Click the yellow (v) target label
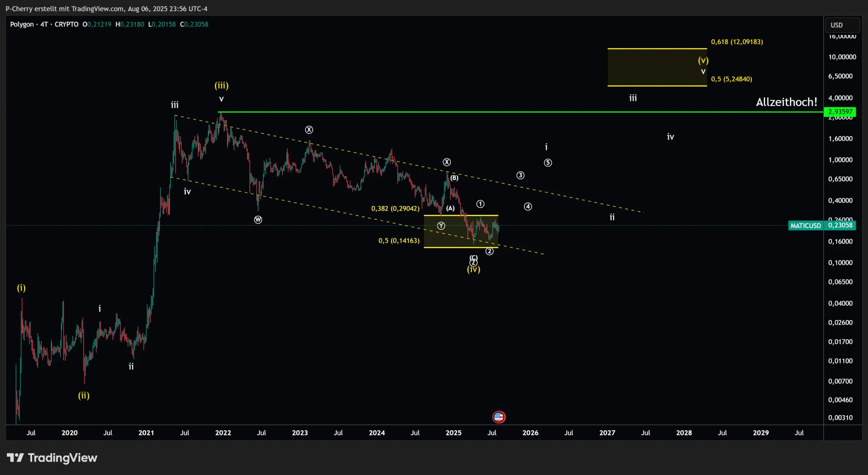Screen dimensions: 868x475 pyautogui.click(x=703, y=60)
